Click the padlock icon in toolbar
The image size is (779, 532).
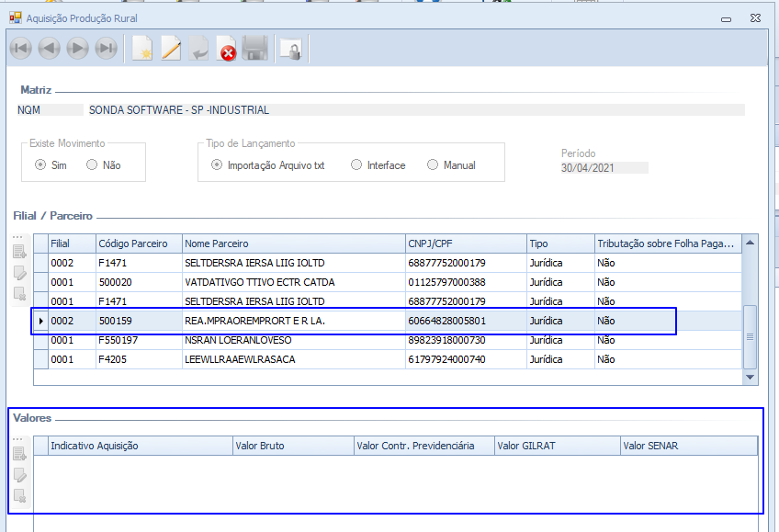[x=290, y=50]
